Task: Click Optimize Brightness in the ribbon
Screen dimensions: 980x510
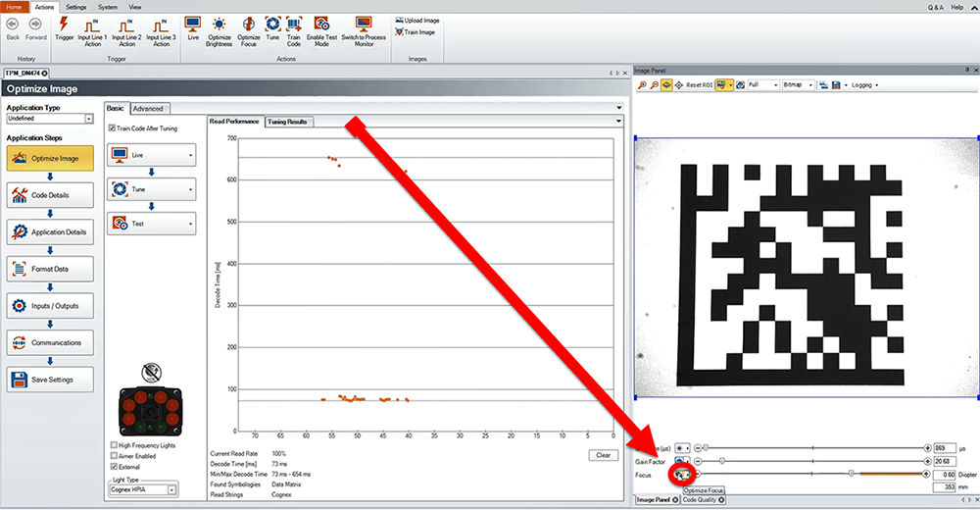Action: pyautogui.click(x=219, y=28)
